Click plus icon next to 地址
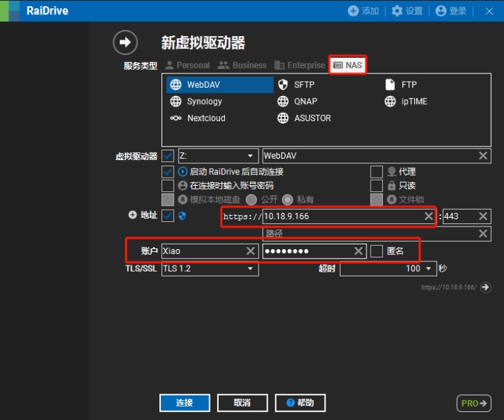The image size is (504, 420). coord(132,215)
